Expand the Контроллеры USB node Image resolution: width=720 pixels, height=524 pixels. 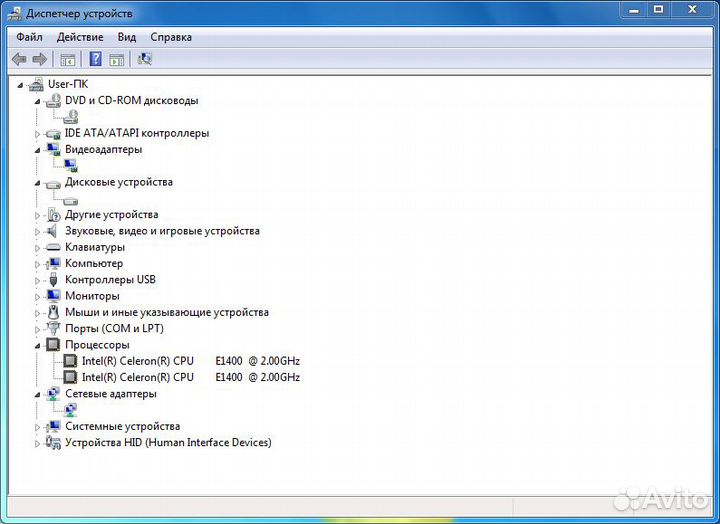(37, 281)
